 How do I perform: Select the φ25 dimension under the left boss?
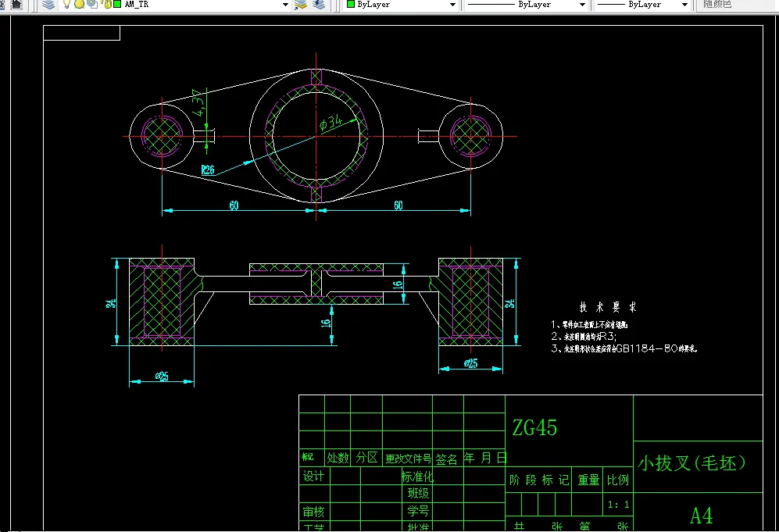162,376
